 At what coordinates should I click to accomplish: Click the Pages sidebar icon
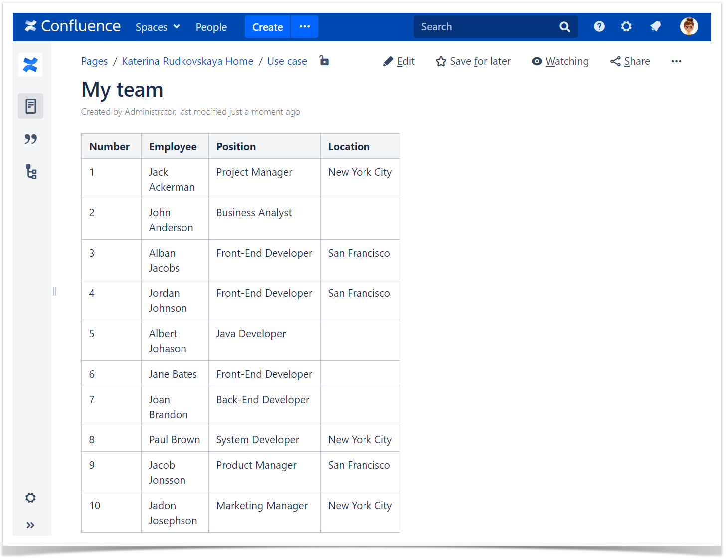[x=31, y=106]
